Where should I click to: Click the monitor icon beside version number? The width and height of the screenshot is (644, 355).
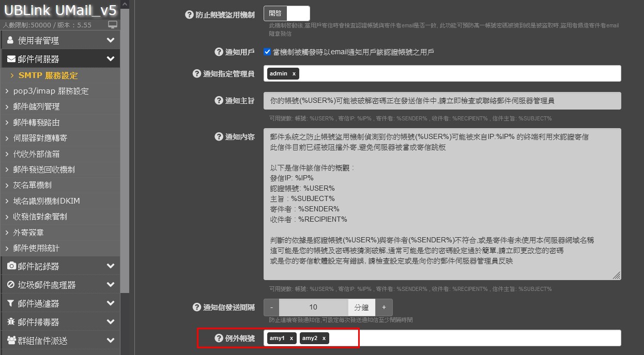tap(113, 25)
